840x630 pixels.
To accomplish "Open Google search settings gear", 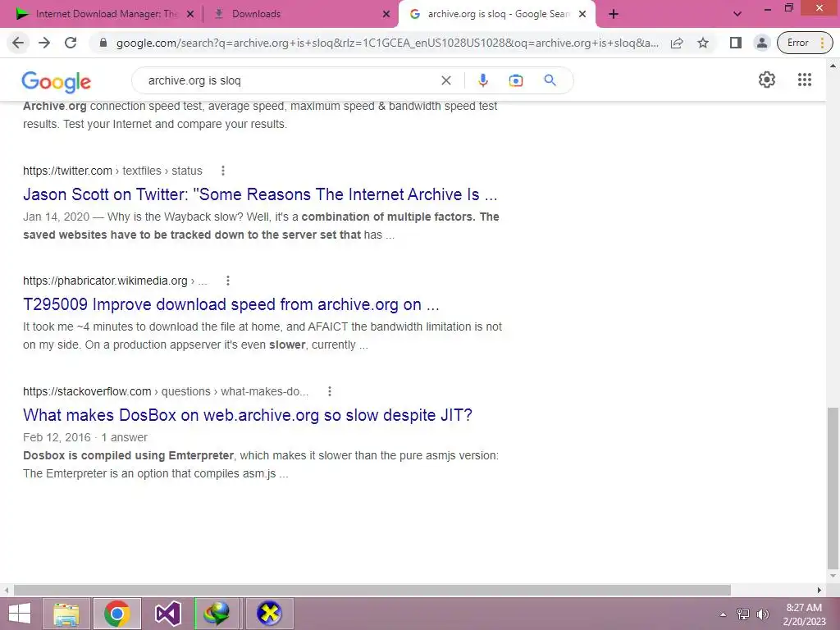I will [x=767, y=80].
